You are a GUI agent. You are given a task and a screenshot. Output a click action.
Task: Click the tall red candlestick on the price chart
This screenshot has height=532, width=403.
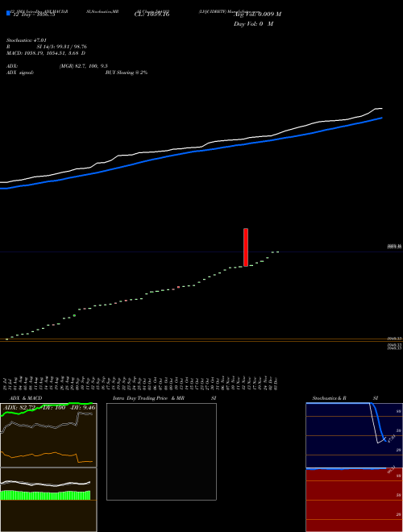246,247
